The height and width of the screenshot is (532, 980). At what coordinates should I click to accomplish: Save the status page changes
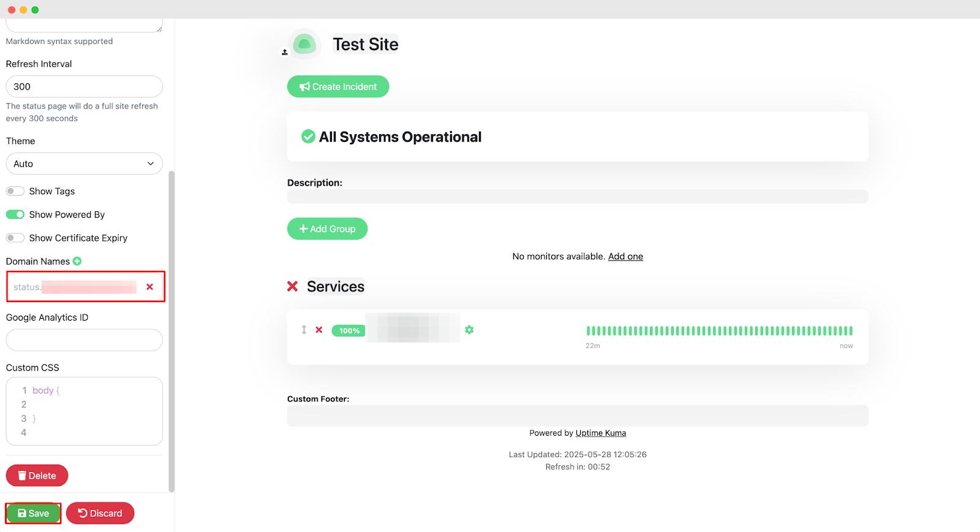[33, 514]
